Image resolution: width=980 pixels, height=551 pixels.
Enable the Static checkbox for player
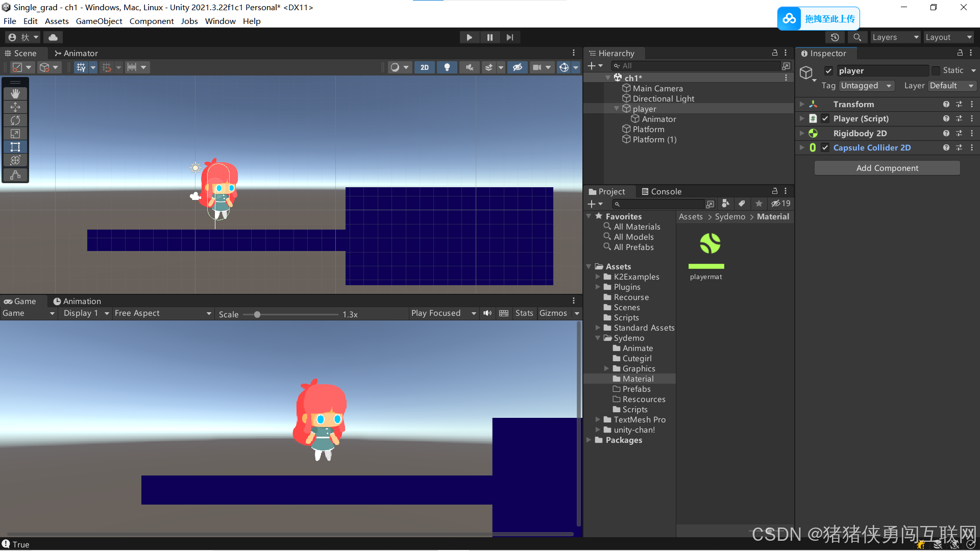[936, 70]
